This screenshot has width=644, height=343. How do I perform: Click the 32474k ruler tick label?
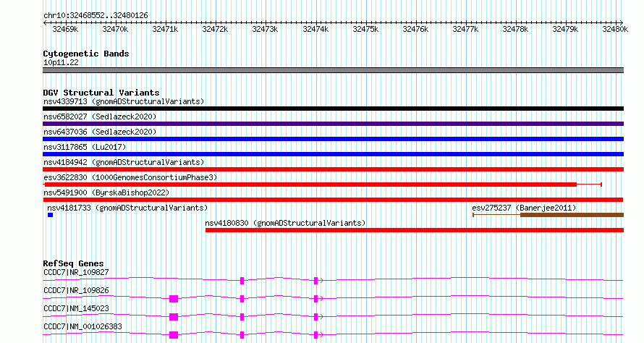click(315, 29)
